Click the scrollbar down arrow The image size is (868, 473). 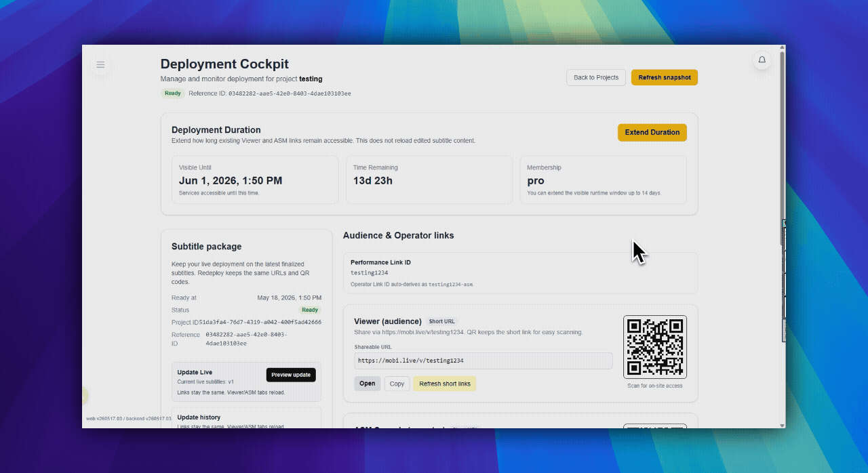(x=783, y=426)
